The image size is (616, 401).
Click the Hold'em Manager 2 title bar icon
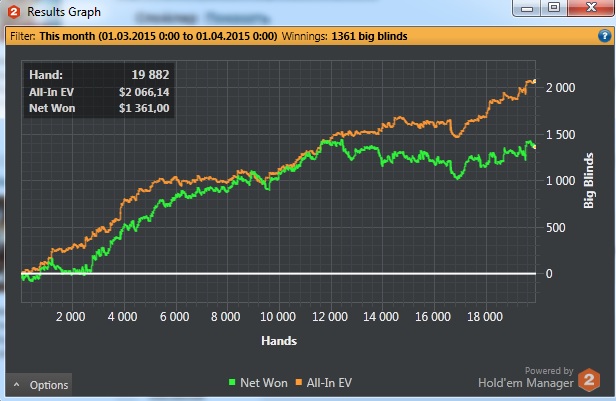point(14,12)
